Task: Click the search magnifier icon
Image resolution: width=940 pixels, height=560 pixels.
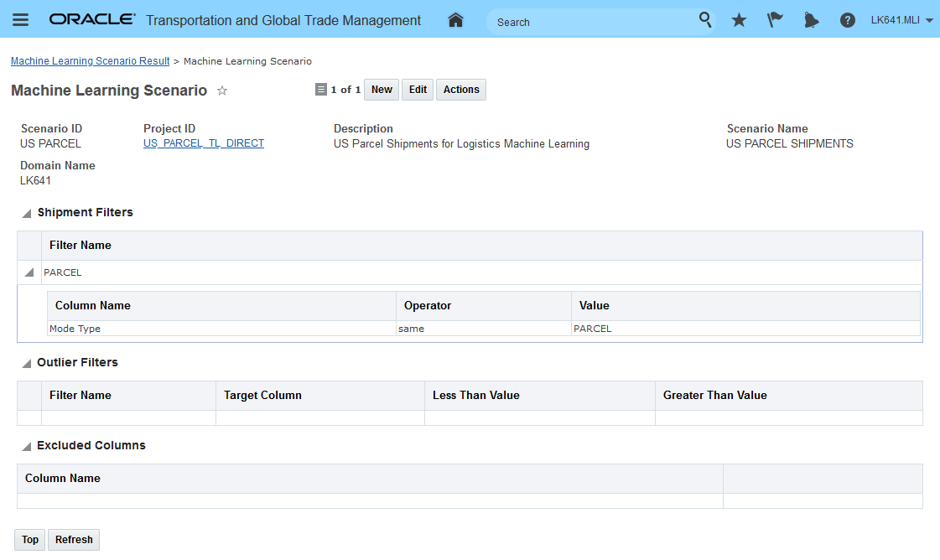Action: (705, 20)
